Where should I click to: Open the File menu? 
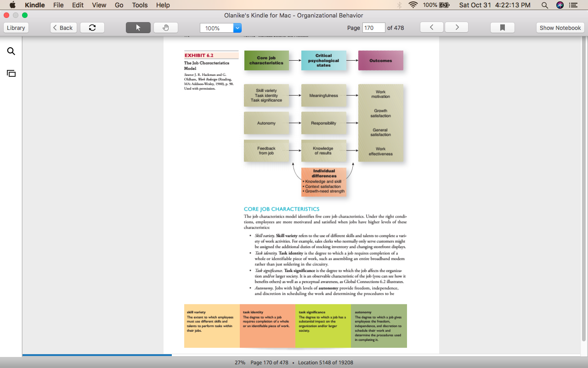click(58, 5)
